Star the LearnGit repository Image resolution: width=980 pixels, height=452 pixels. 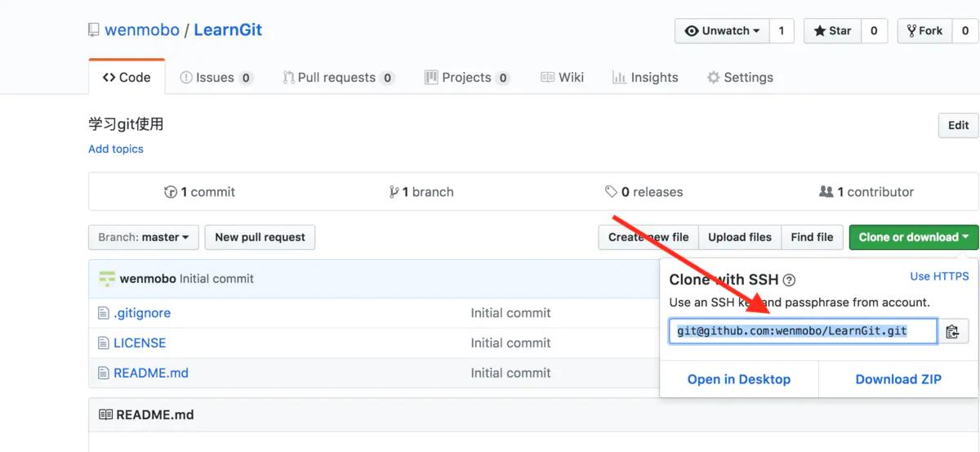(x=831, y=31)
